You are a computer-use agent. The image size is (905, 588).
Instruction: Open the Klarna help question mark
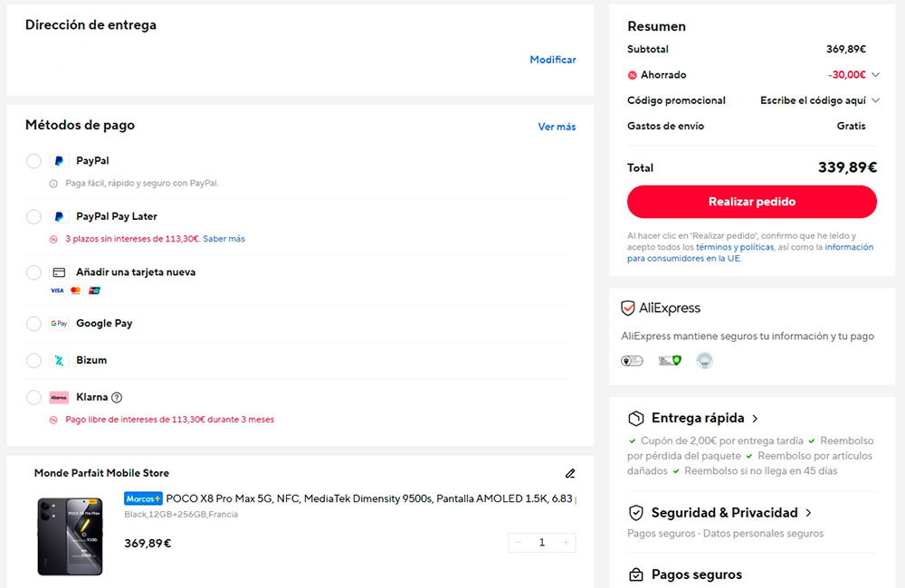(x=117, y=397)
